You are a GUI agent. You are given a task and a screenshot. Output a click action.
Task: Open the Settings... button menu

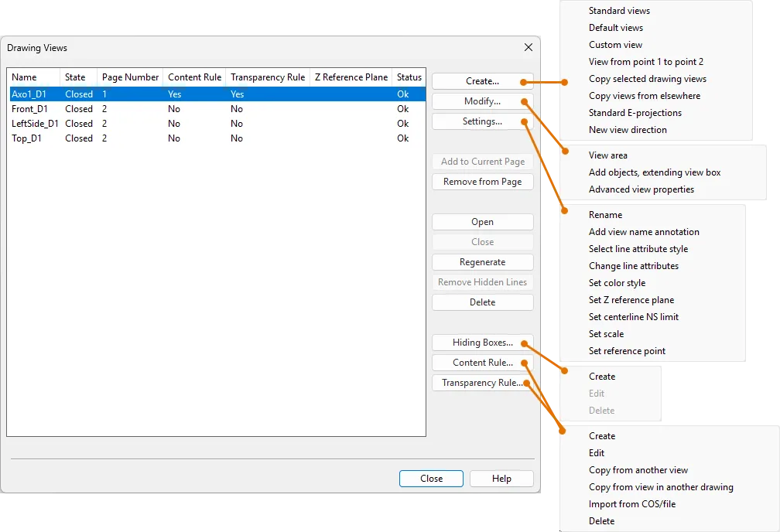[483, 121]
